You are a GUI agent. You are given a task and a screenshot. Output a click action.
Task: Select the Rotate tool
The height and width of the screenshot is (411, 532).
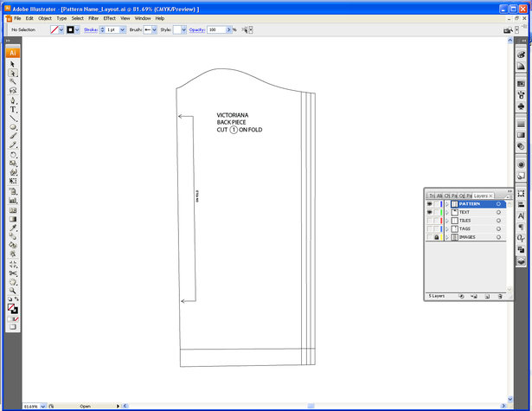pyautogui.click(x=13, y=155)
